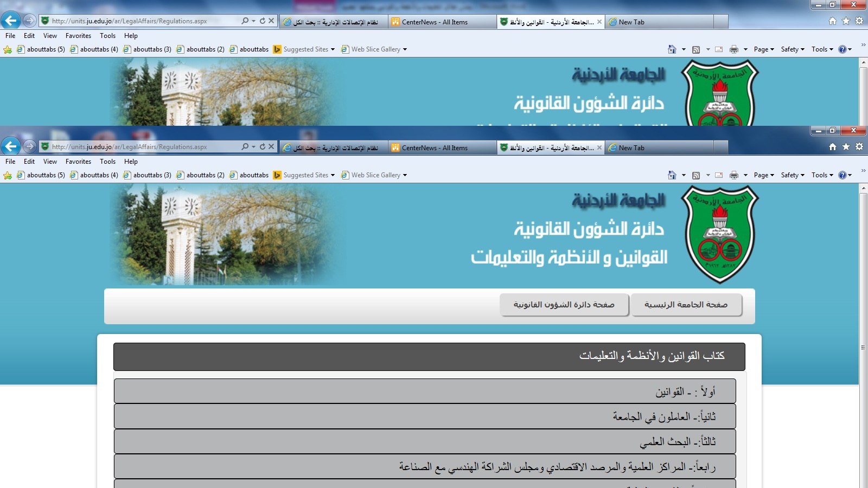Click the 'صفحة الجامعة الرئيسية' button
Screen dimensions: 868x488
(686, 305)
